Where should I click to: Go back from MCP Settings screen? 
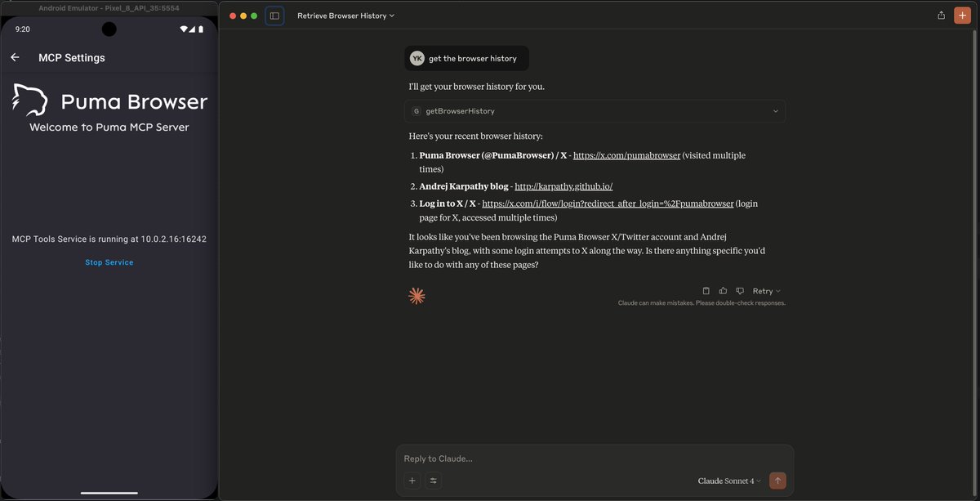point(15,58)
